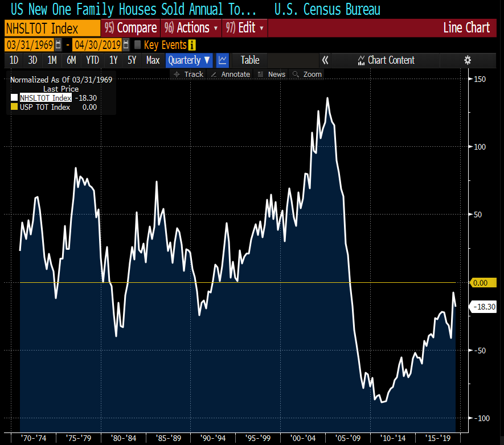
Task: Collapse panel with double chevron icon
Action: 325,60
